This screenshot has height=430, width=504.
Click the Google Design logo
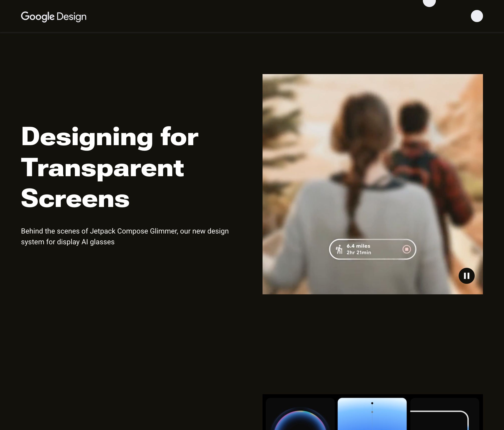click(54, 17)
